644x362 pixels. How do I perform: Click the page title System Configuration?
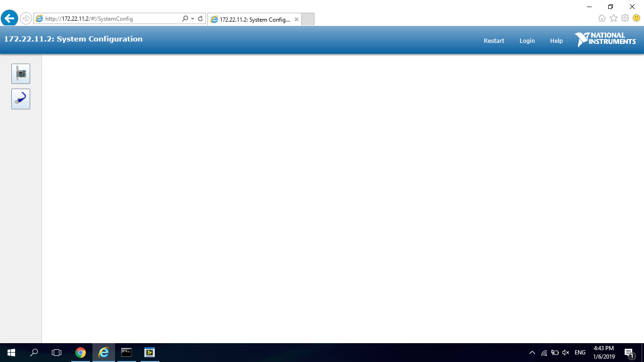73,39
